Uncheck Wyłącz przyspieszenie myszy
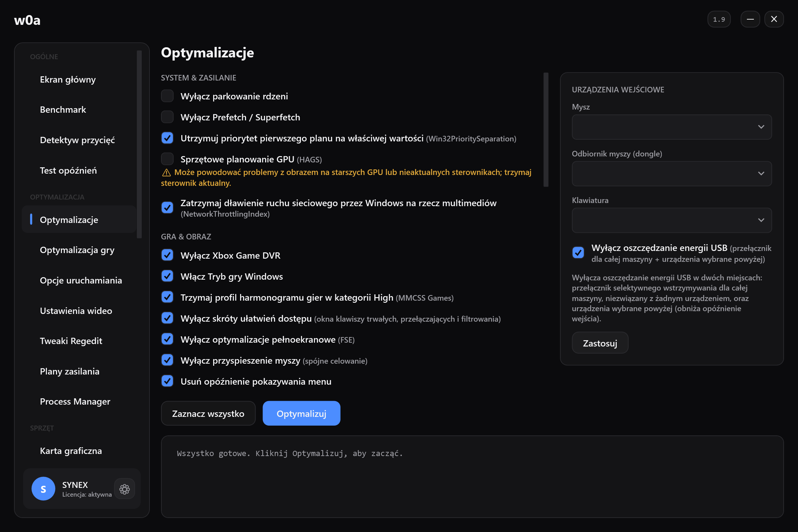 [167, 360]
